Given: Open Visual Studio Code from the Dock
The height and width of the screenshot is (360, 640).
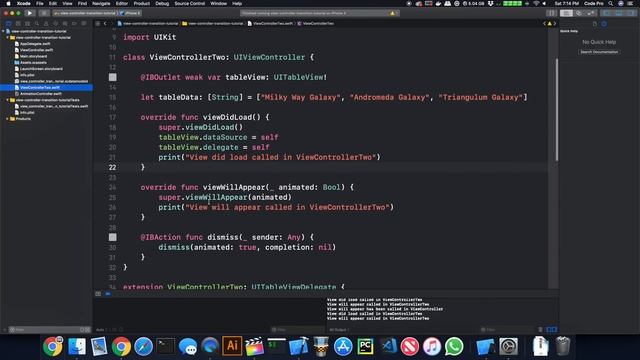Looking at the screenshot, I should pyautogui.click(x=388, y=346).
